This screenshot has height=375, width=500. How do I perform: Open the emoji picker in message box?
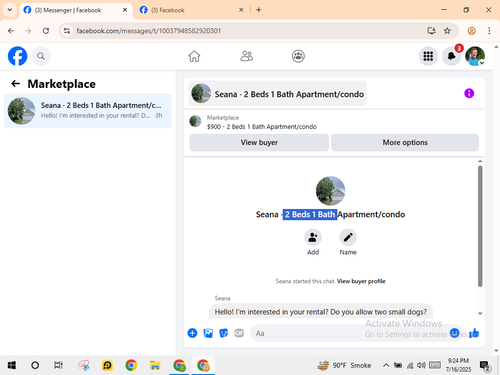click(x=455, y=333)
